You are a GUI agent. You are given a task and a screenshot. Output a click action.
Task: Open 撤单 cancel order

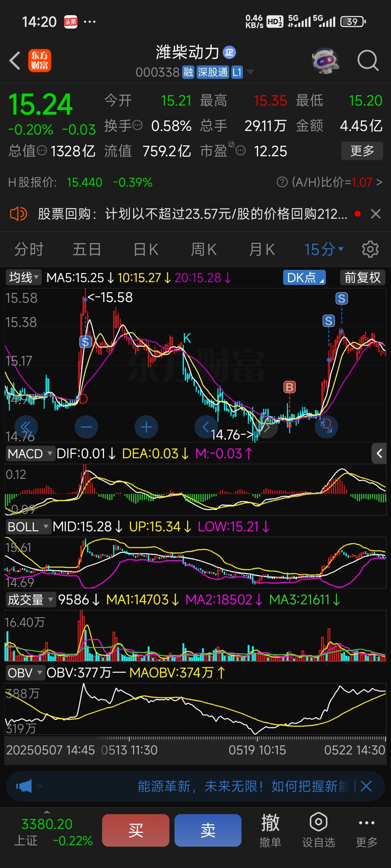(270, 830)
